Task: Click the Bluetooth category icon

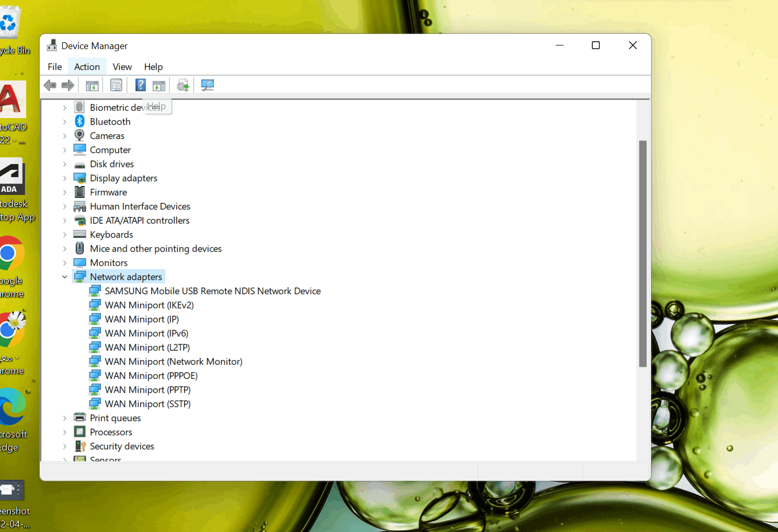Action: (79, 121)
